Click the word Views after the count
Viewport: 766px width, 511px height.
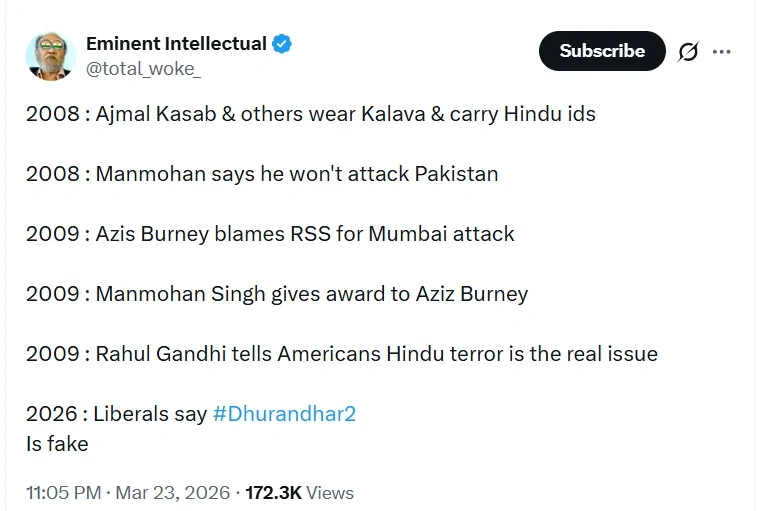click(x=330, y=492)
